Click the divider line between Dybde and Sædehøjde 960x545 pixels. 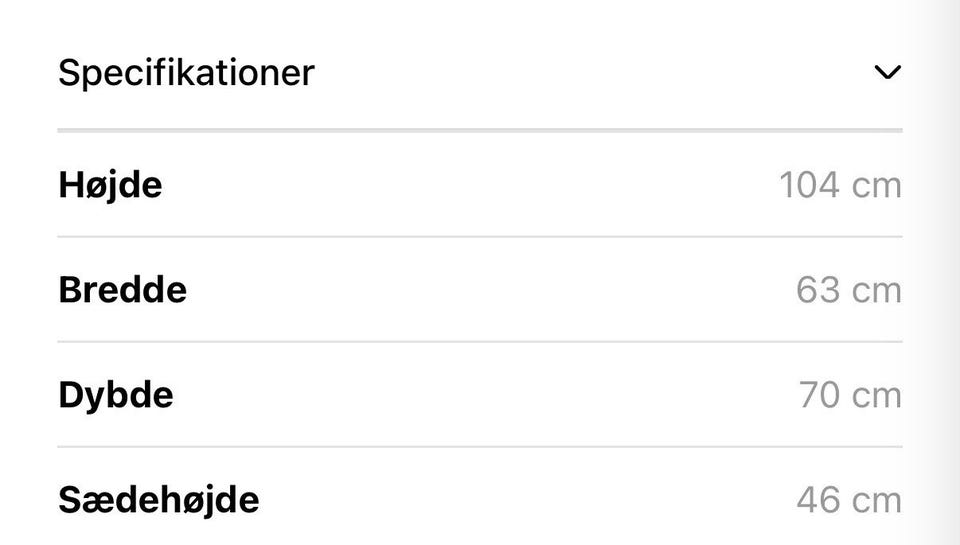point(480,447)
